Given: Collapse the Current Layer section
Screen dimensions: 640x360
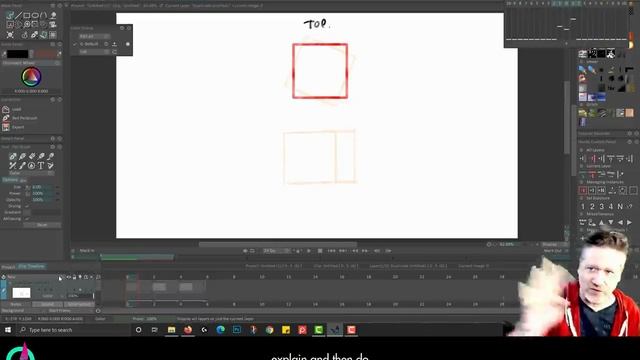Looking at the screenshot, I should pyautogui.click(x=582, y=166).
